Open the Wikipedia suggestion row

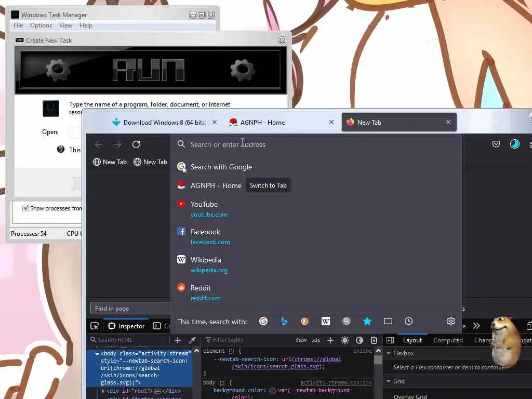316,264
